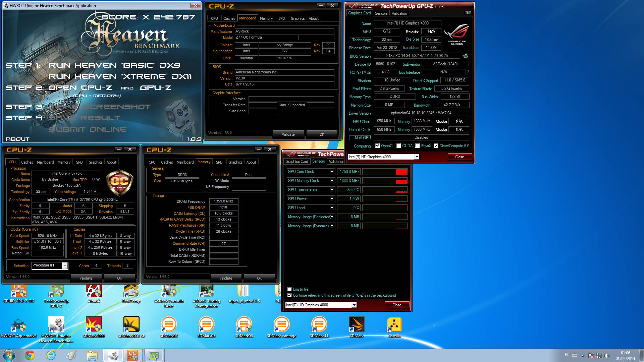Open Windows Explorer from taskbar
Screen dimensions: 644x362
click(x=92, y=355)
